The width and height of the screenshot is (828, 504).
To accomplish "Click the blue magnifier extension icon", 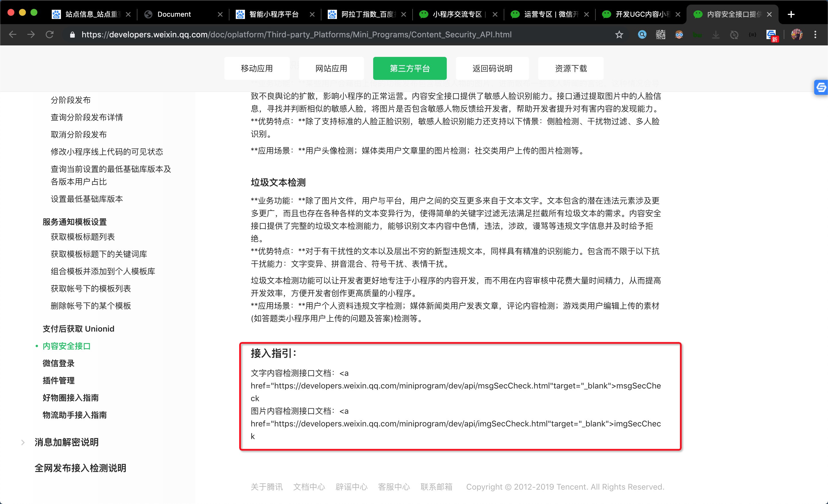I will (642, 34).
